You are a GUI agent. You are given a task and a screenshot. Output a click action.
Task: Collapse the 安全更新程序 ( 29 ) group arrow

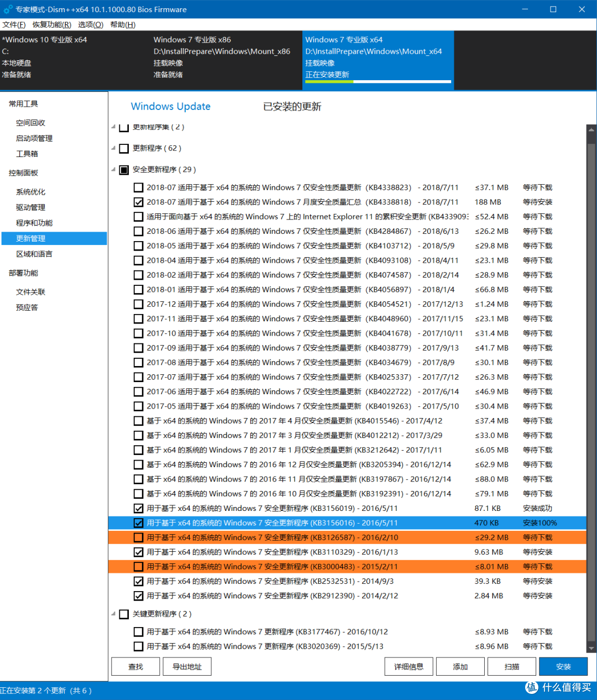(113, 170)
